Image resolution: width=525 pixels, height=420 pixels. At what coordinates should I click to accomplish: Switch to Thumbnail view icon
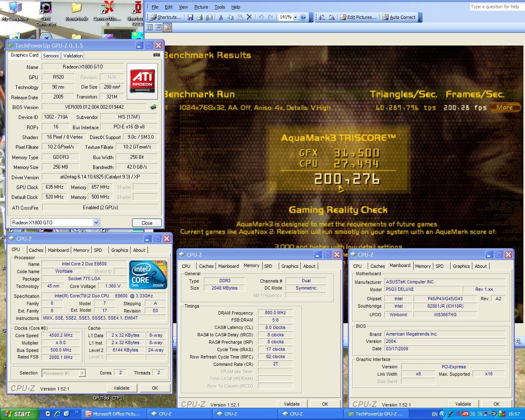pos(149,27)
